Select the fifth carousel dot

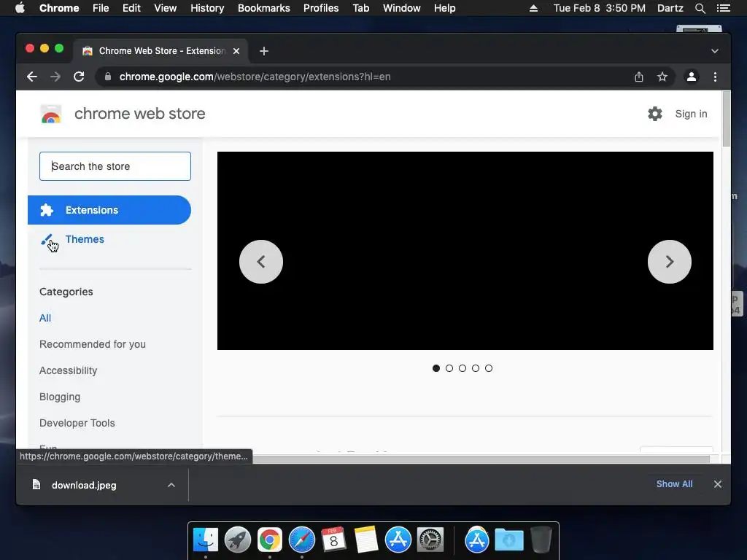[489, 368]
